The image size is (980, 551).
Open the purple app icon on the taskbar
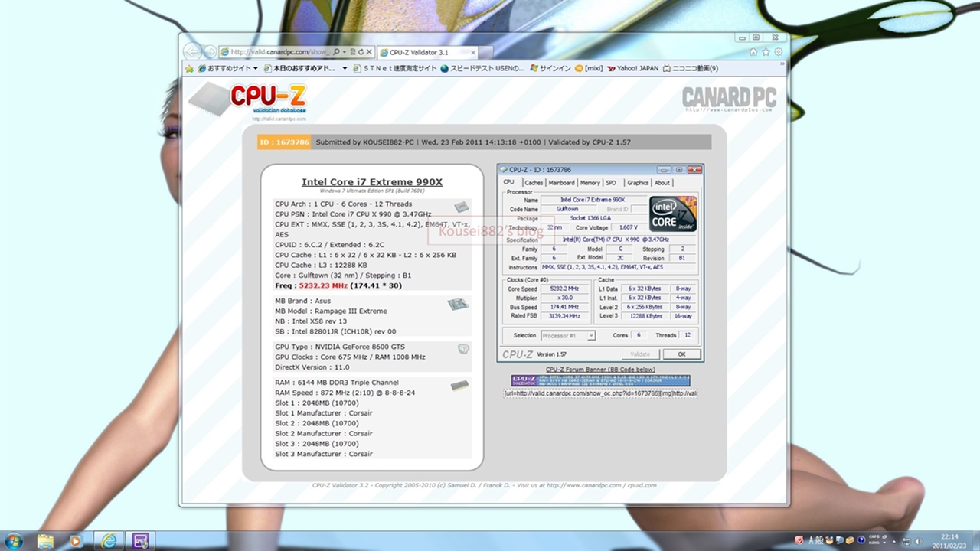point(140,541)
